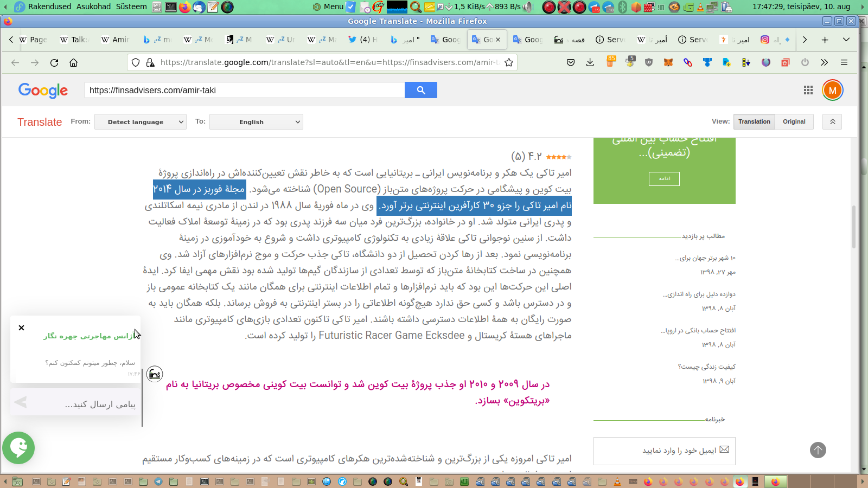Focus the newsletter email input field

coord(665,451)
